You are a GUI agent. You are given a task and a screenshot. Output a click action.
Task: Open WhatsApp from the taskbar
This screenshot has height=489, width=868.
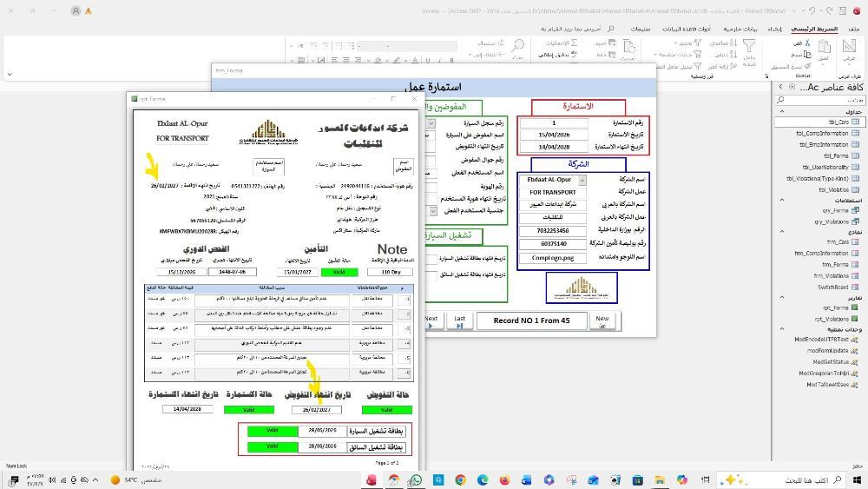415,479
